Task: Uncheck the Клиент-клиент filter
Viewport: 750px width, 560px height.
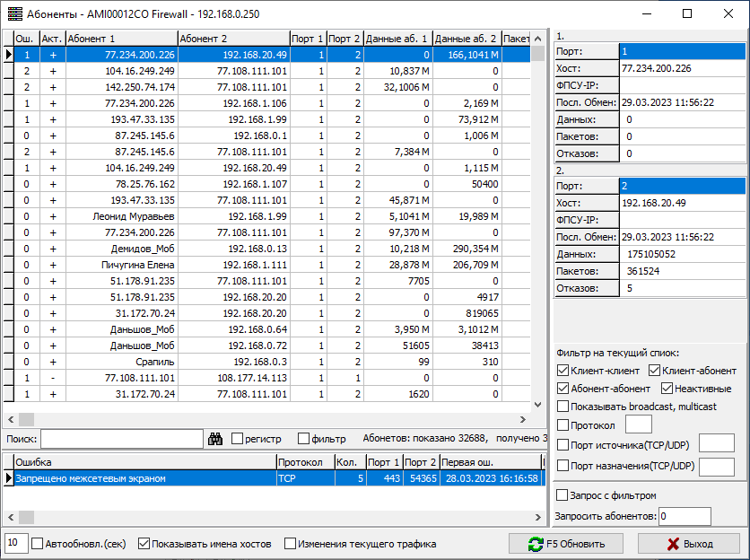Action: (562, 371)
